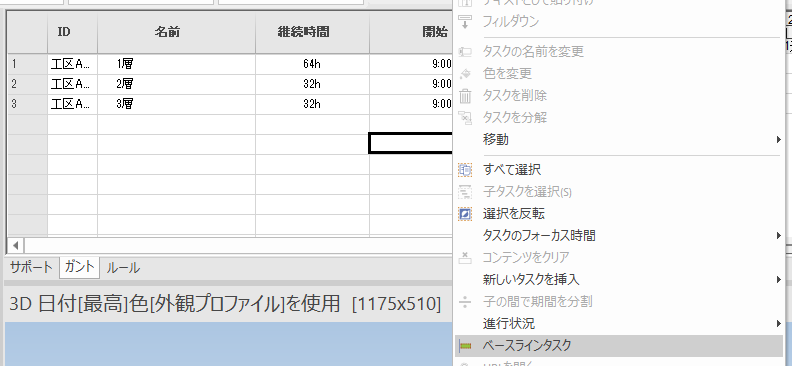The image size is (792, 366).
Task: Click the rename task icon
Action: tap(465, 51)
